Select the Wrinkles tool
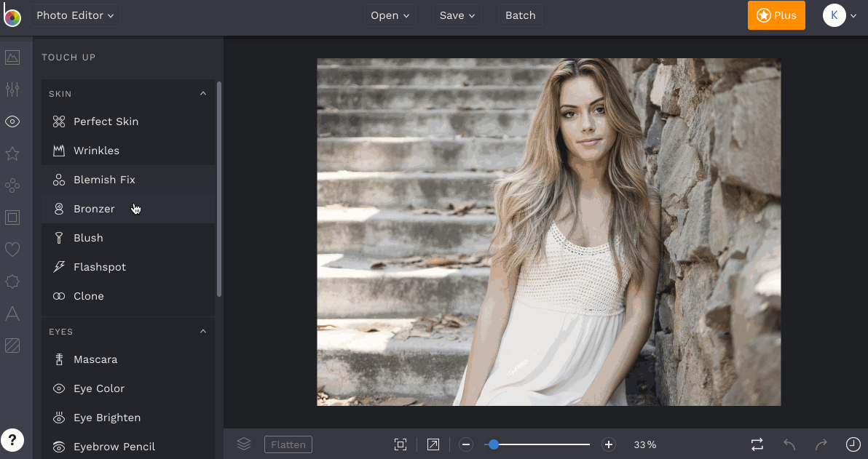Screen dimensions: 868x459 [128, 151]
